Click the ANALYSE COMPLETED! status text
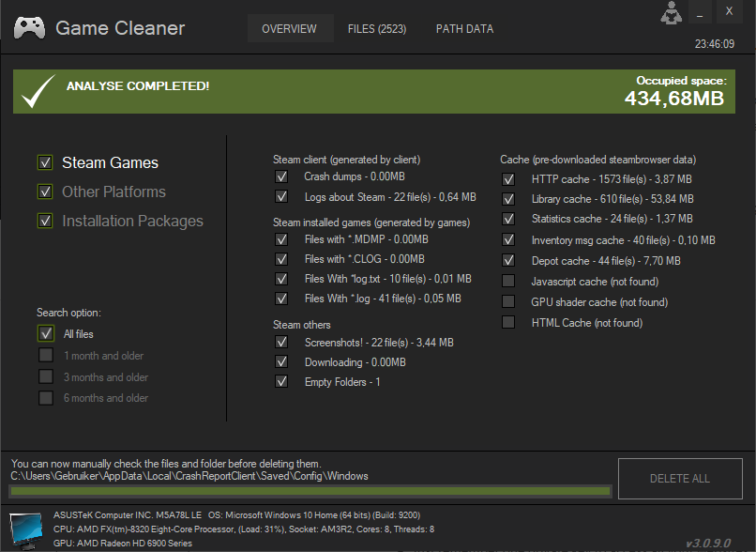Viewport: 756px width, 552px height. [x=138, y=85]
